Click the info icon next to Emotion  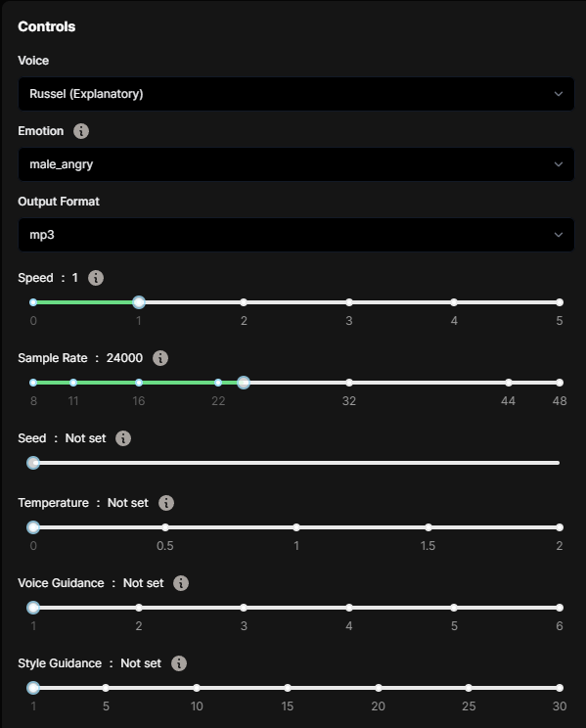pos(81,131)
